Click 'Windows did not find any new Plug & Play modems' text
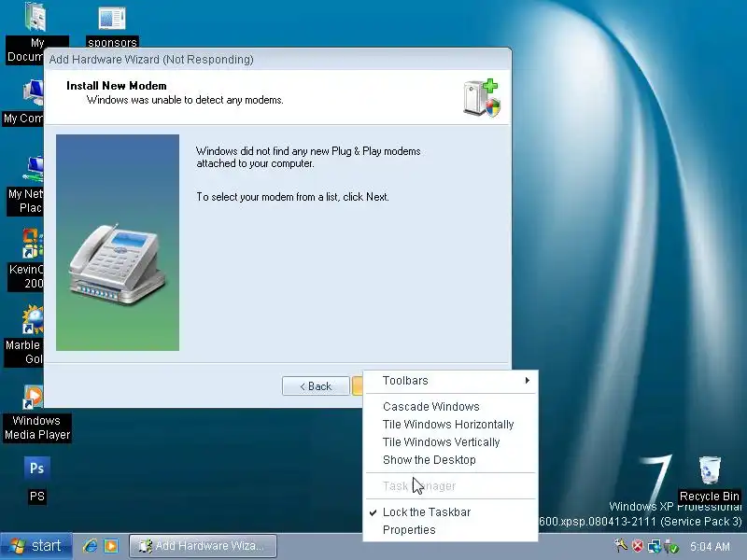747x560 pixels. click(308, 151)
